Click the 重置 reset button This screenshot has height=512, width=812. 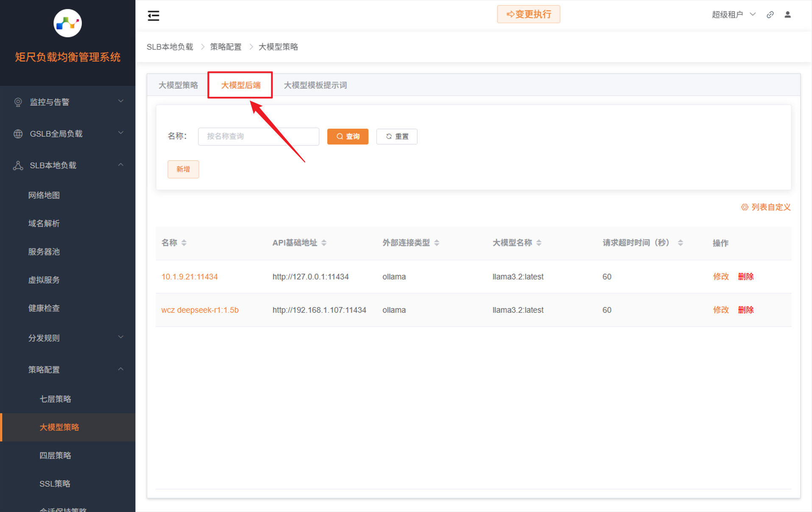(397, 137)
